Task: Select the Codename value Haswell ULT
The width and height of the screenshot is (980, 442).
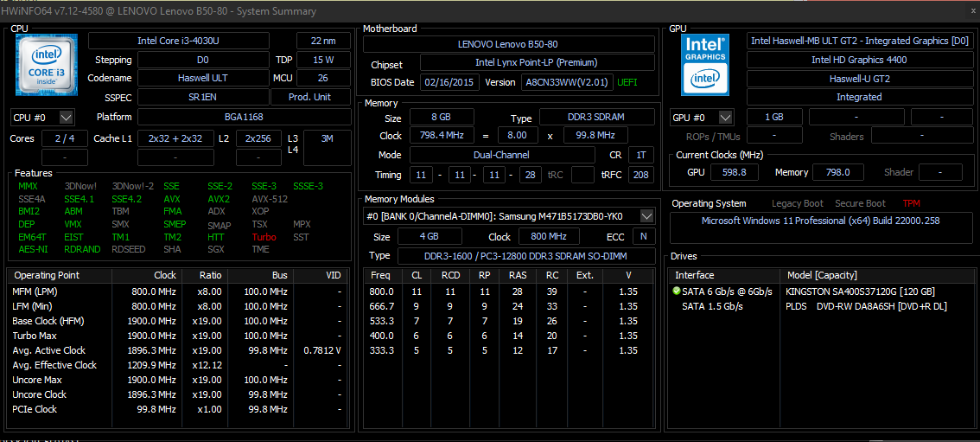Action: coord(202,78)
